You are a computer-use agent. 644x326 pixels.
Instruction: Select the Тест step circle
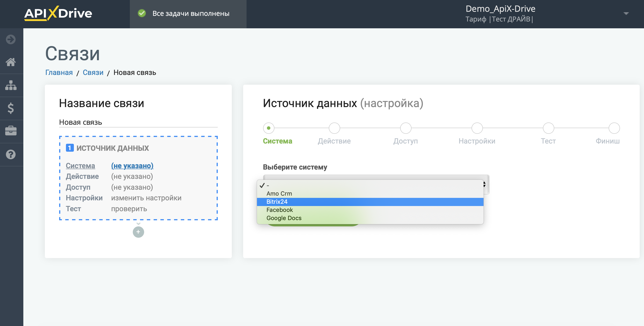tap(548, 128)
